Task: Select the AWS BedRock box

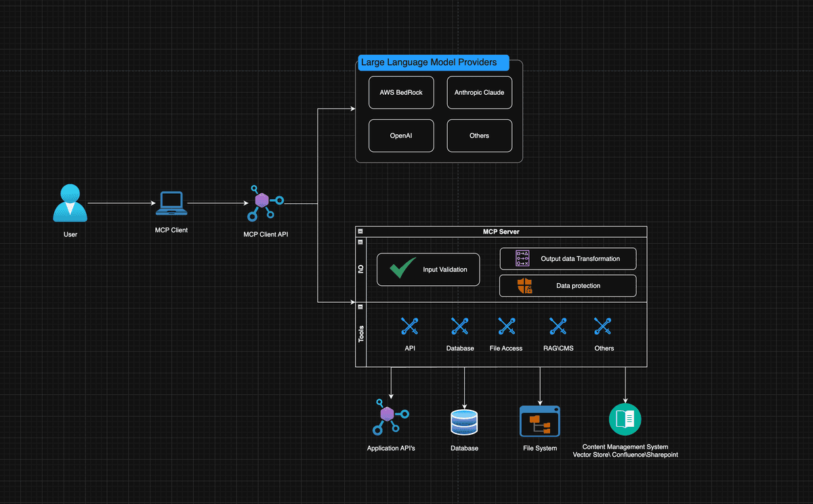Action: point(401,92)
